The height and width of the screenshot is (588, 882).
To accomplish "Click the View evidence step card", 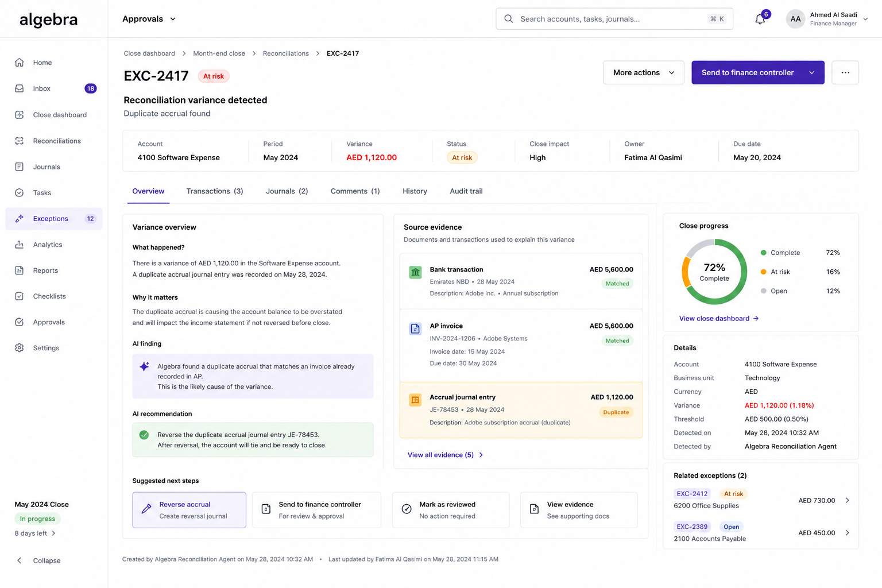I will click(x=579, y=510).
